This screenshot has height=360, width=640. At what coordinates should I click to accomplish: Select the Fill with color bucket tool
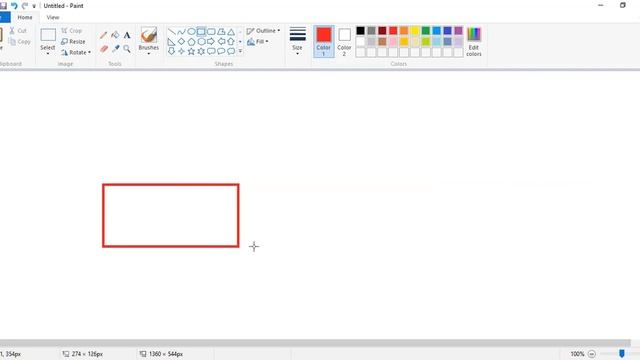point(116,36)
